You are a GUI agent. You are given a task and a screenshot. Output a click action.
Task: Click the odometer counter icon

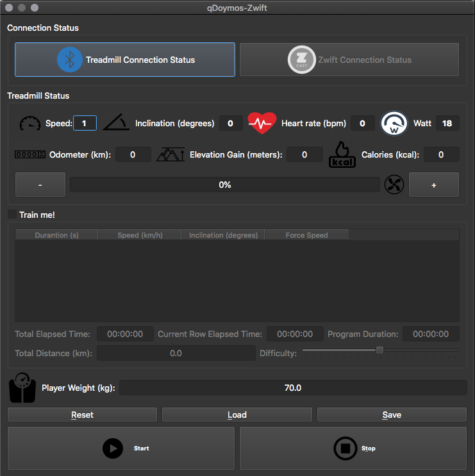pos(30,154)
